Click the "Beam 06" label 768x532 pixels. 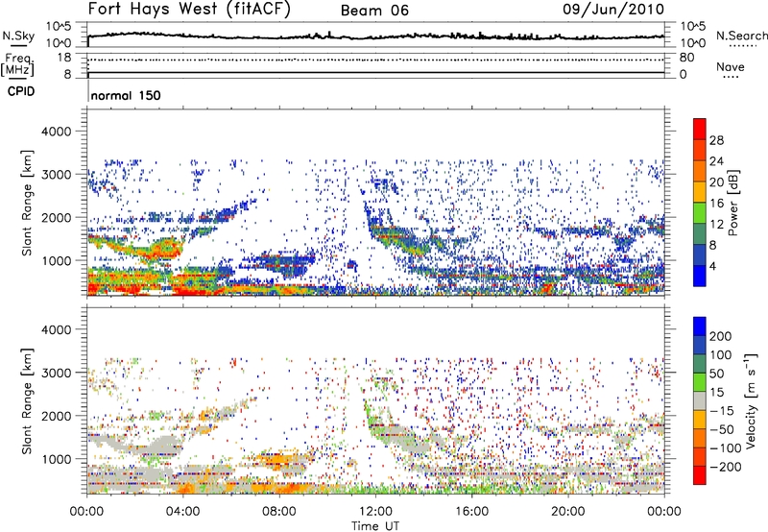point(374,11)
